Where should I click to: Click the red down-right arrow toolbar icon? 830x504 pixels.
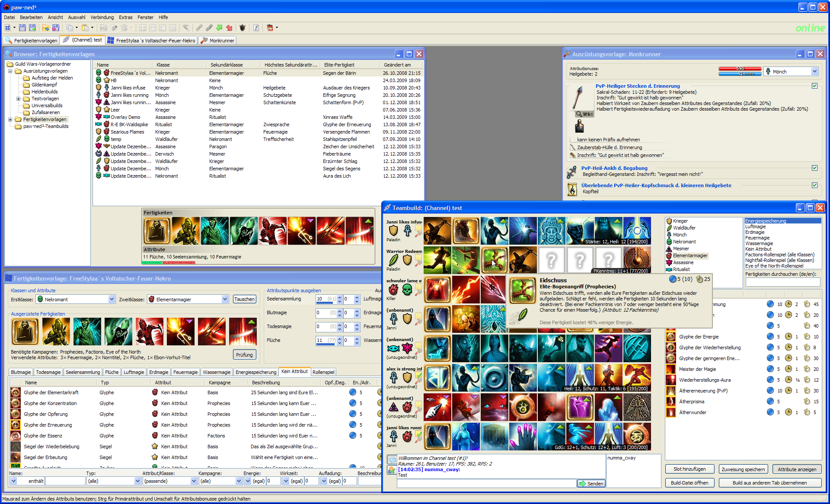(x=229, y=28)
